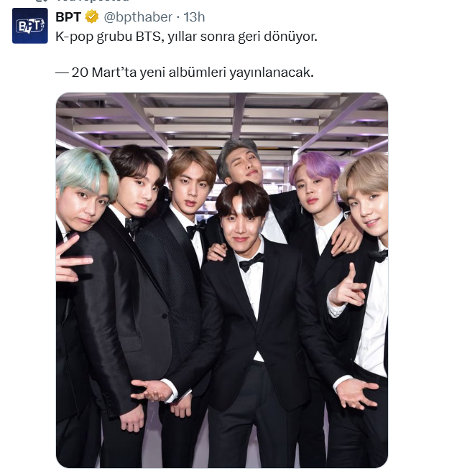The width and height of the screenshot is (457, 476).
Task: Click the gray-haired person at back of photo
Action: (x=240, y=161)
